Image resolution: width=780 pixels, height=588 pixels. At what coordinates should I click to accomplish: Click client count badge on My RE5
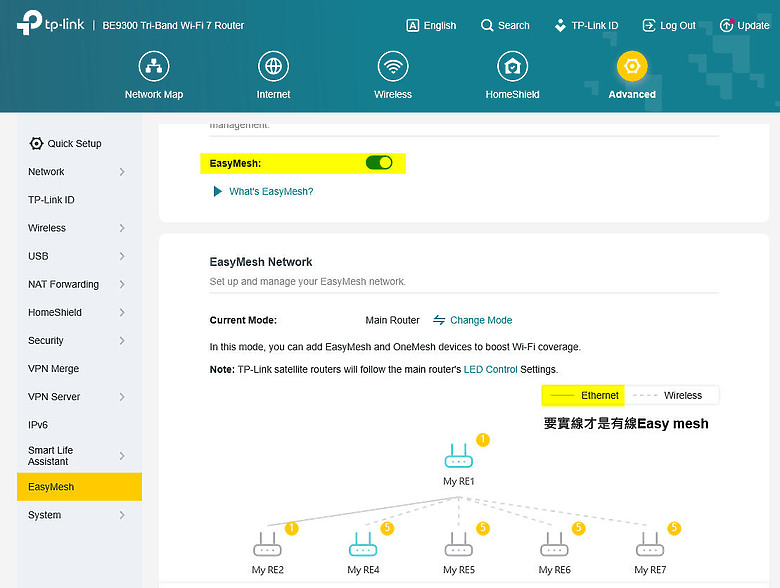(x=483, y=528)
